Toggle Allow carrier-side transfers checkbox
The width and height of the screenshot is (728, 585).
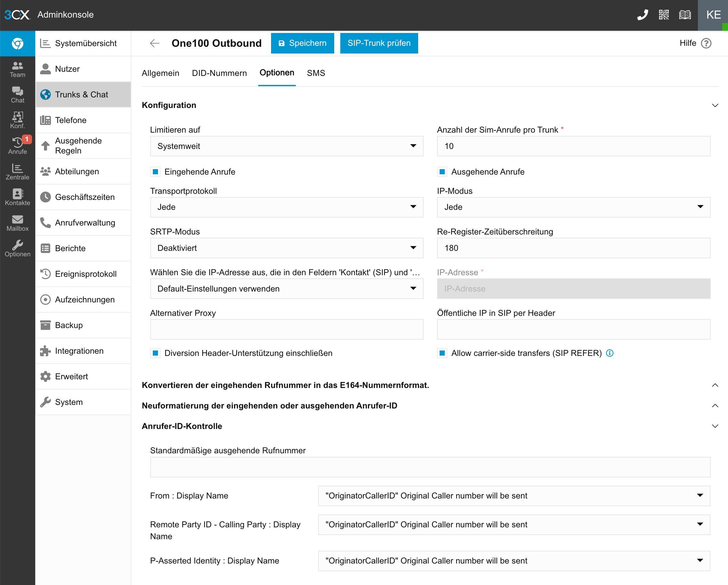click(x=442, y=353)
